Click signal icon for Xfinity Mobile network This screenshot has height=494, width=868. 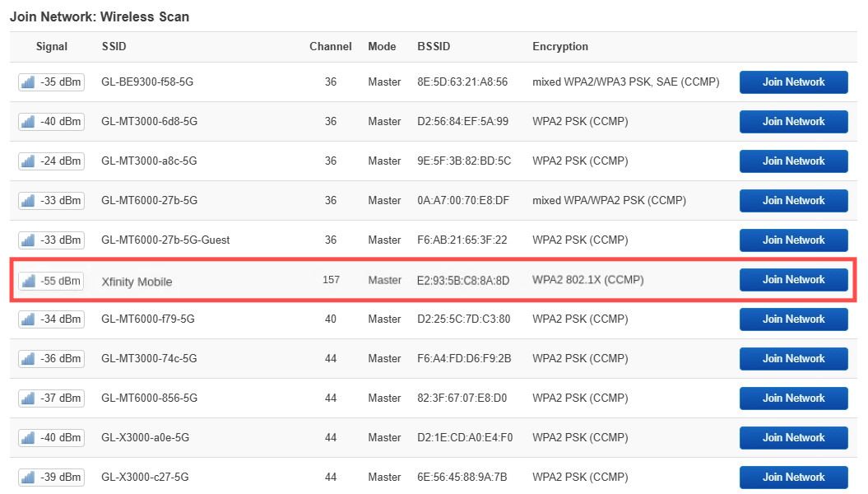pos(28,281)
